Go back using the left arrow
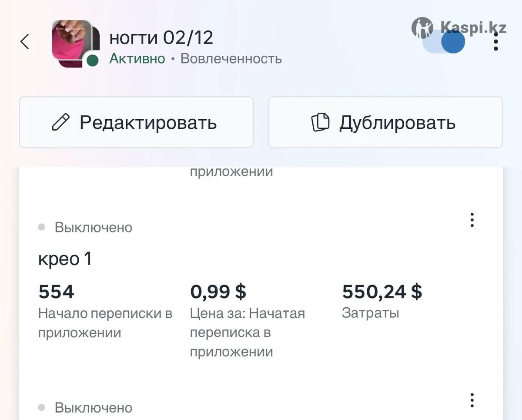Screen dimensions: 522x420 [25, 42]
